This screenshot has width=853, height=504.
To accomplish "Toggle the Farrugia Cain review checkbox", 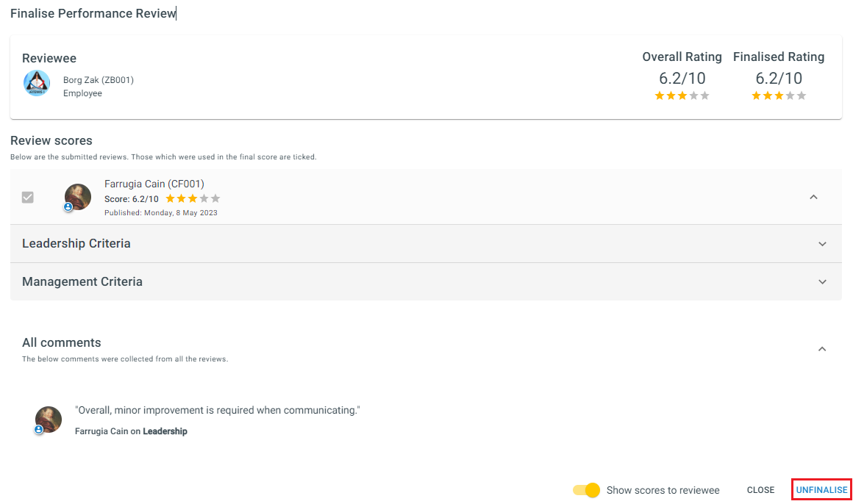I will click(28, 197).
